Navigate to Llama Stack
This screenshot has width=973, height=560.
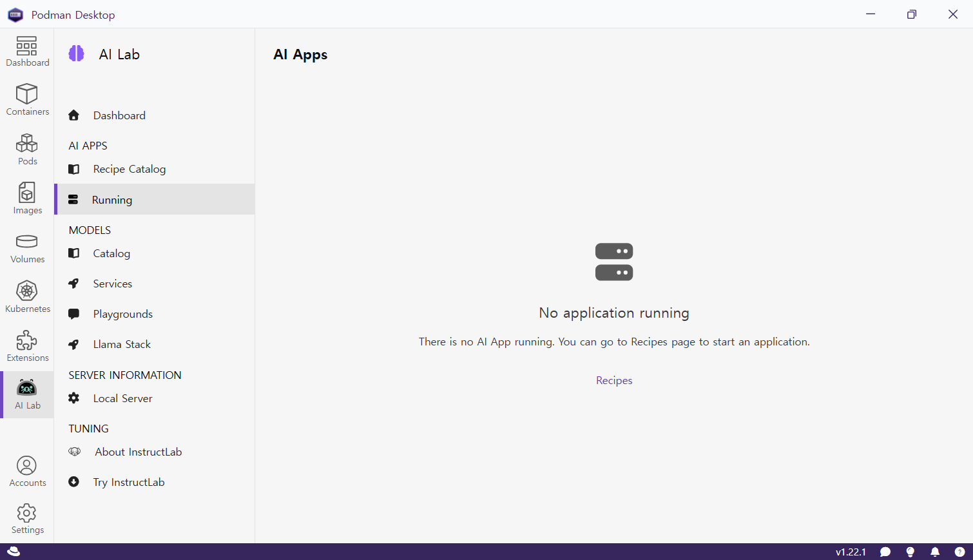click(x=121, y=345)
